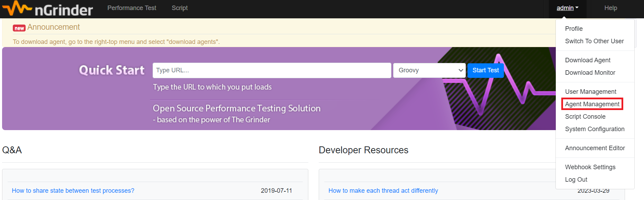Click the red 'new' announcement badge

point(19,28)
